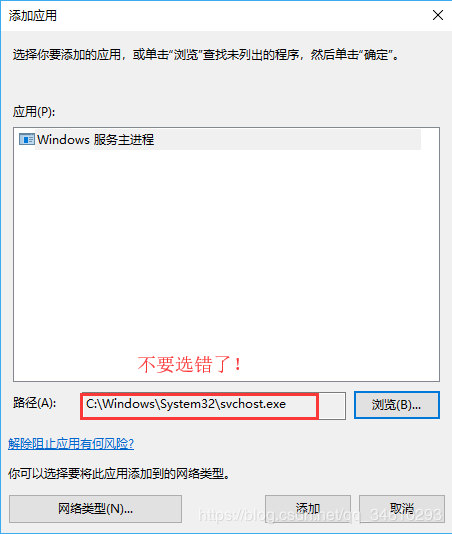Place cursor at C:\Windows in path field
The image size is (452, 534).
pyautogui.click(x=121, y=404)
